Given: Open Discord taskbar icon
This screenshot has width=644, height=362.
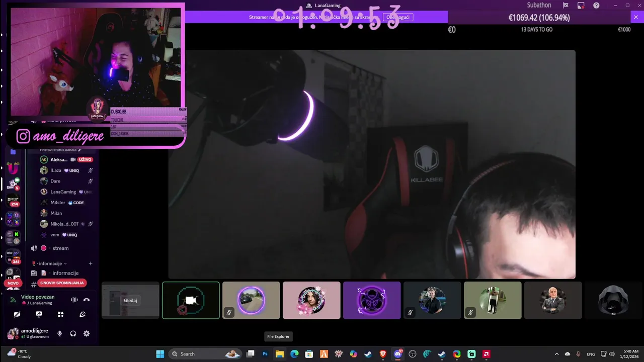Looking at the screenshot, I should pos(398,354).
